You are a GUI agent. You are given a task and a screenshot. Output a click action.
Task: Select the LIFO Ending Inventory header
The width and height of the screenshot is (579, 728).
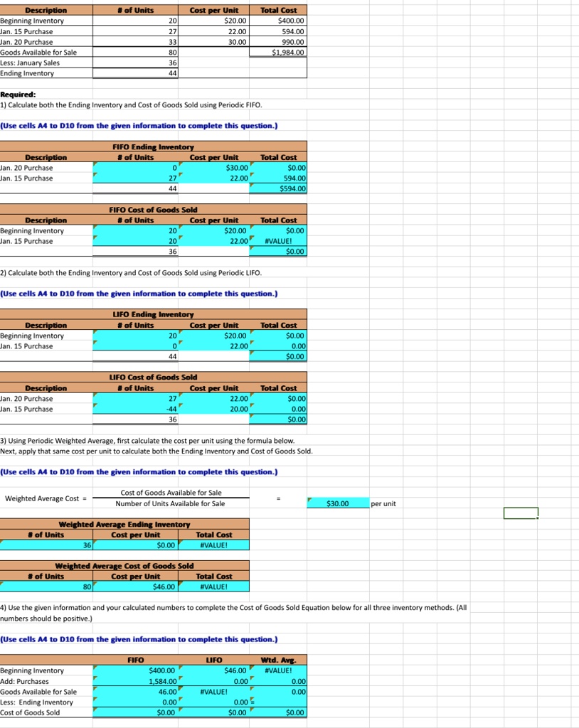pyautogui.click(x=154, y=314)
